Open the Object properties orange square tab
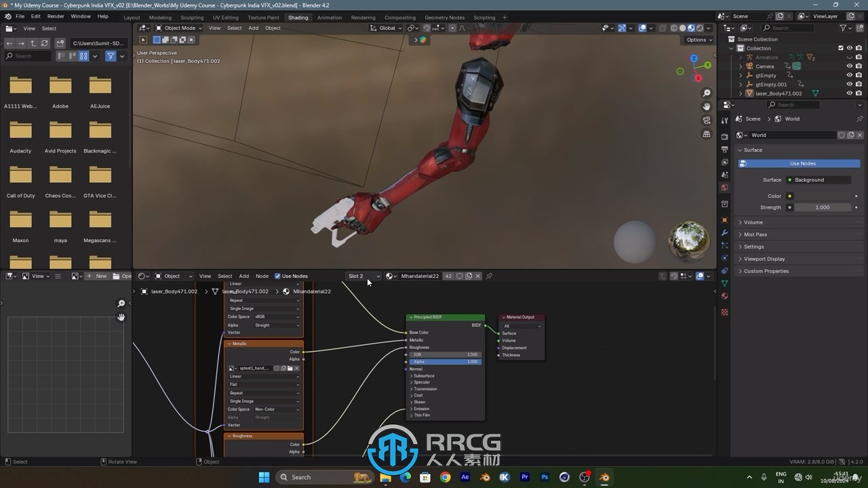The width and height of the screenshot is (868, 488). coord(725,220)
